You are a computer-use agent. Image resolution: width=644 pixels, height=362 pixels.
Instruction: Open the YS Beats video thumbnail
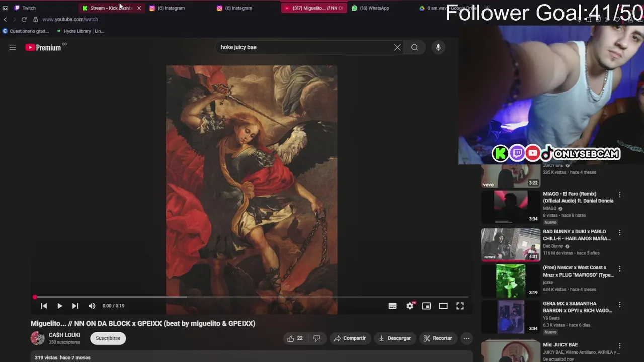point(511,317)
